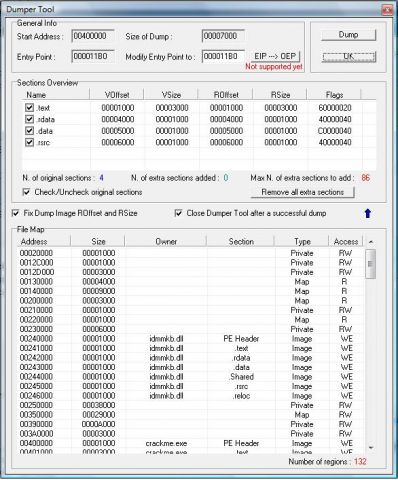Click the File Map scrollbar down arrow
Viewport: 398px width, 480px height.
(371, 448)
